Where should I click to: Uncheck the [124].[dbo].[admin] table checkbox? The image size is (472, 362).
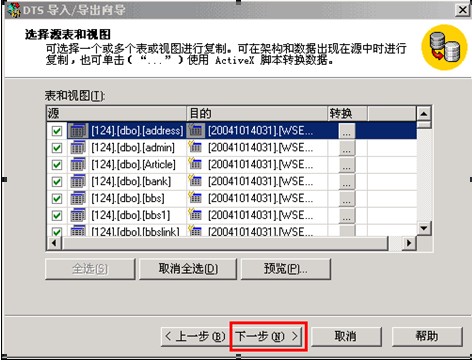point(57,148)
